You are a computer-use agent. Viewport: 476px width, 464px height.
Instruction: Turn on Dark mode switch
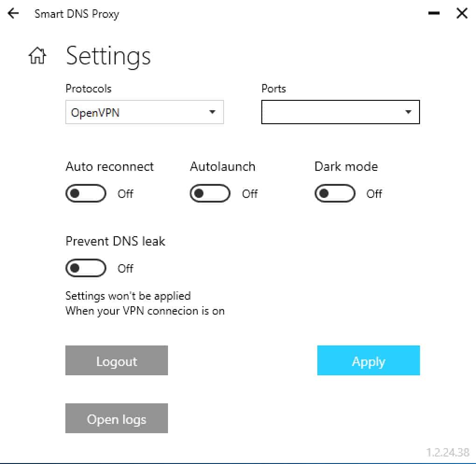335,193
